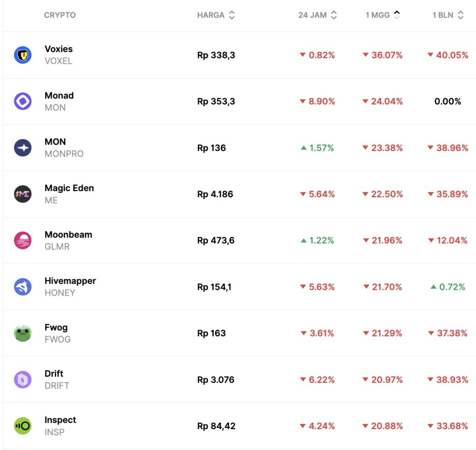This screenshot has height=450, width=476.
Task: Click the CRYPTO column header
Action: [59, 15]
